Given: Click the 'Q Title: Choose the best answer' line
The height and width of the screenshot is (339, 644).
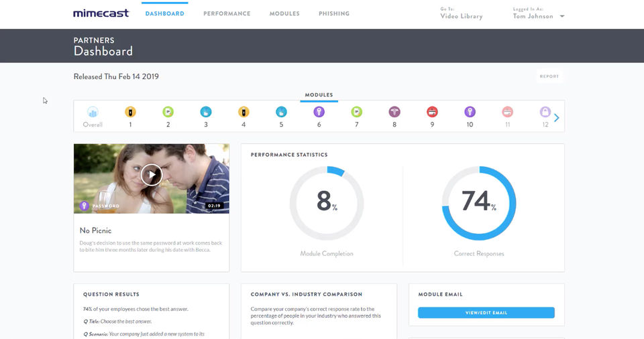Looking at the screenshot, I should (x=117, y=322).
